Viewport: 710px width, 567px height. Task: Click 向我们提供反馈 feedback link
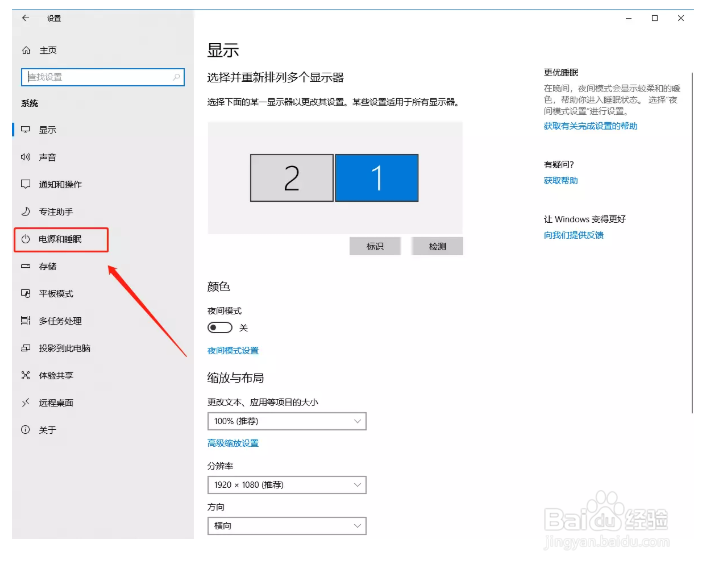point(574,235)
